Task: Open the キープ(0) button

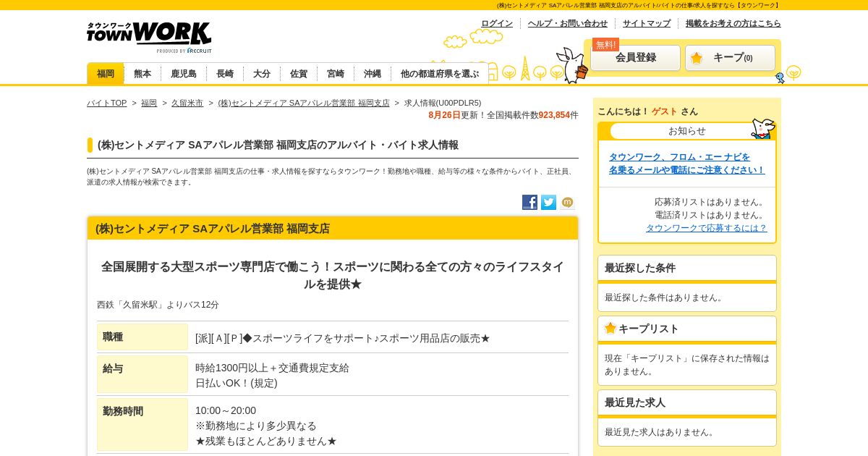Action: (x=730, y=58)
